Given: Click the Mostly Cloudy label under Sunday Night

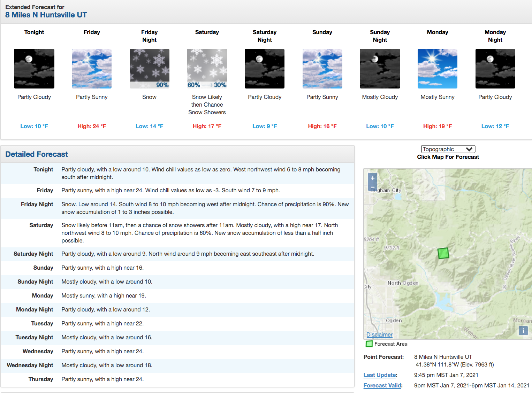Looking at the screenshot, I should click(380, 97).
